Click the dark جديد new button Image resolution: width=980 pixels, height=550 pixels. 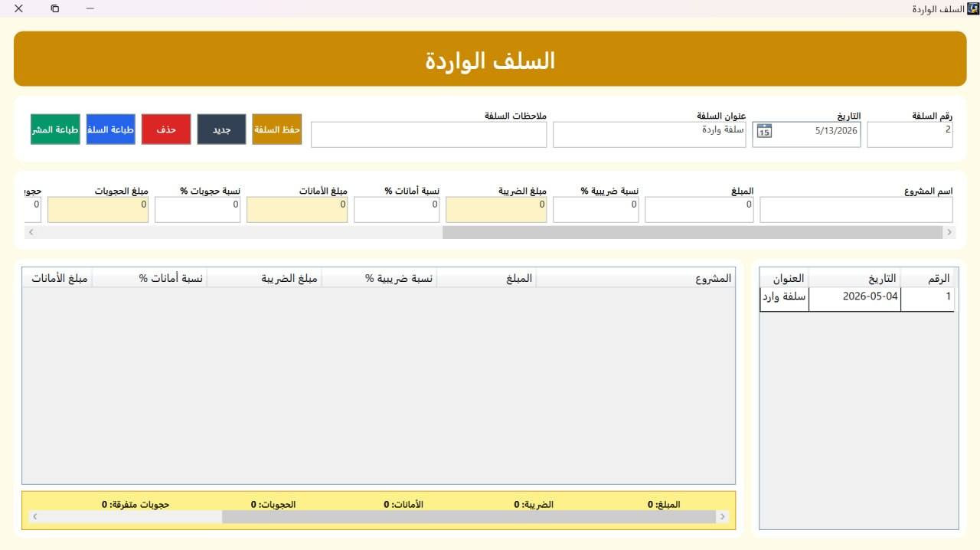click(x=221, y=129)
